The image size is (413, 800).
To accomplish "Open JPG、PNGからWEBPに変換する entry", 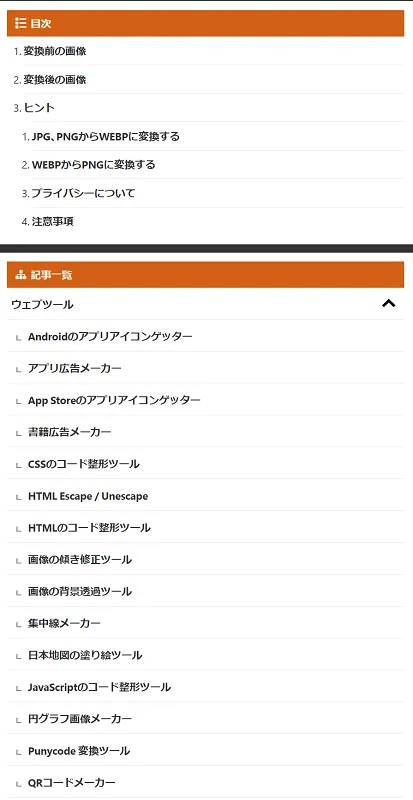I will pyautogui.click(x=106, y=137).
